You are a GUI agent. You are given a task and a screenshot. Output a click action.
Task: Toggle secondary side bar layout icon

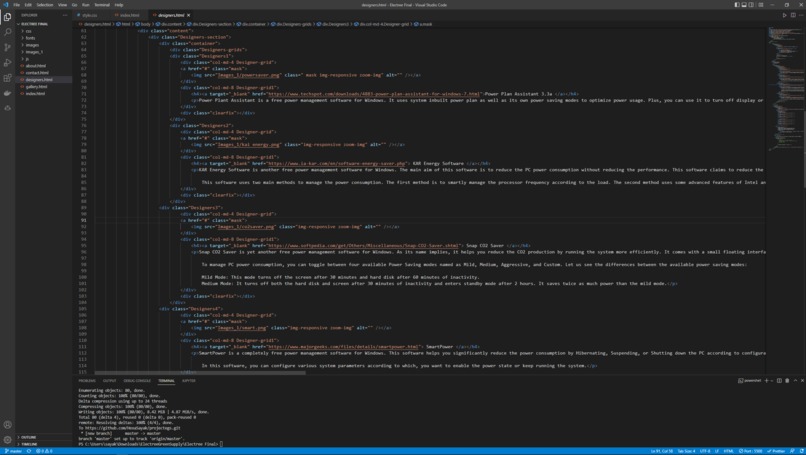click(751, 5)
